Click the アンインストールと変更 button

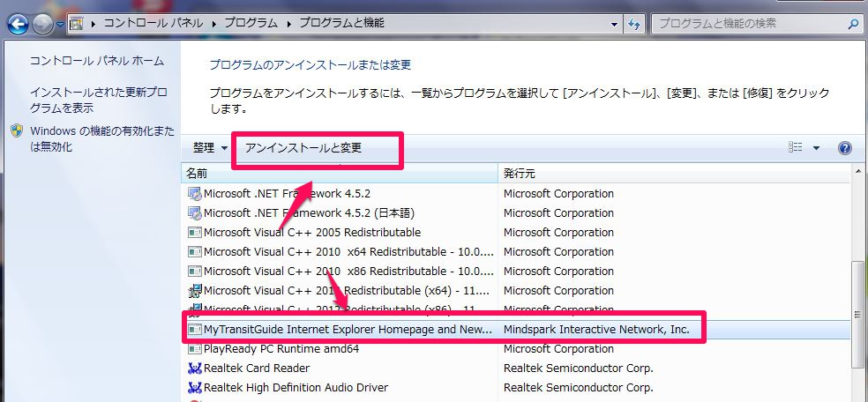[303, 148]
